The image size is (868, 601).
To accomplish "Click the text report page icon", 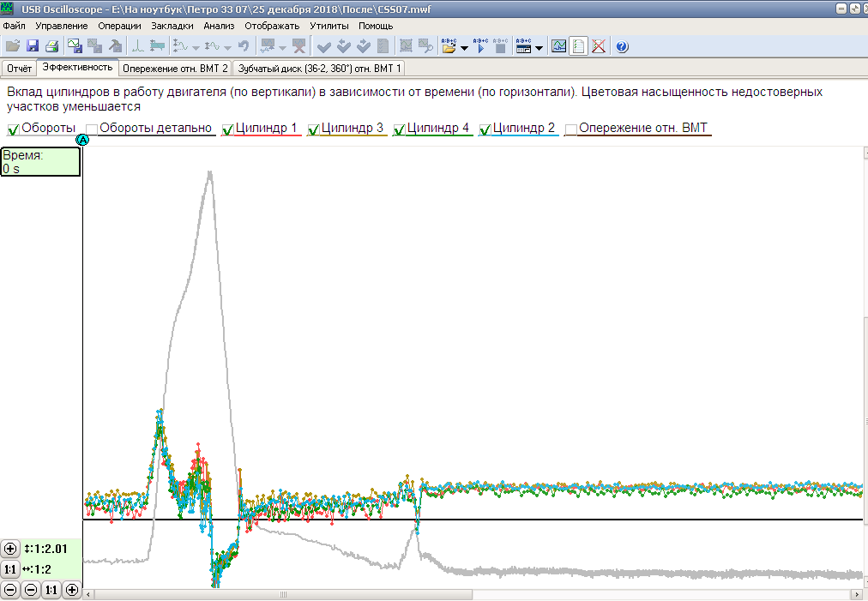I will [x=579, y=46].
